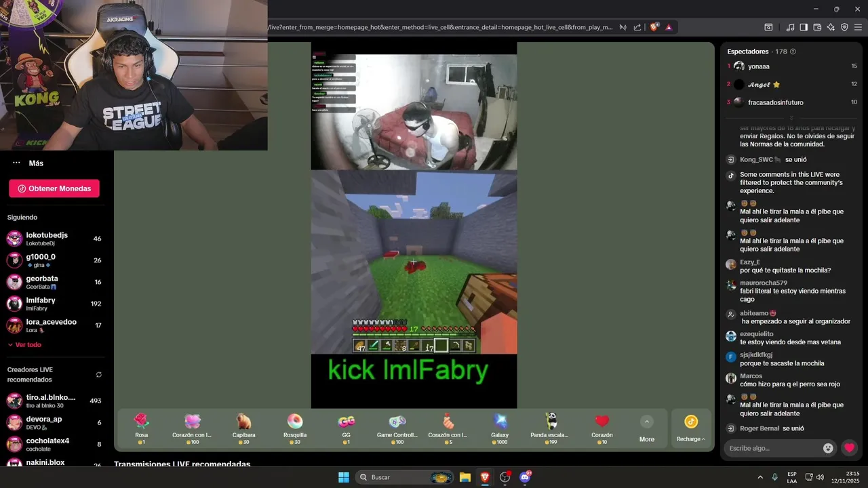Screen dimensions: 868x488
Task: Click taskbar microphone tray icon
Action: [x=774, y=477]
